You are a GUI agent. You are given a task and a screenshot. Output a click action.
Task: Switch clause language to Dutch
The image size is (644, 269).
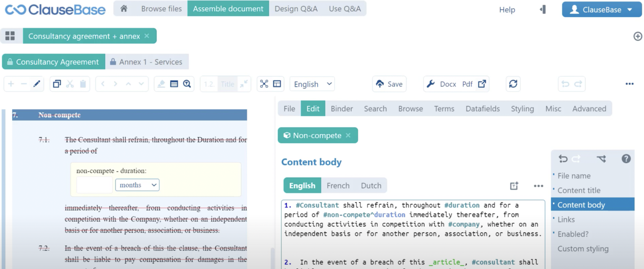[x=371, y=185]
